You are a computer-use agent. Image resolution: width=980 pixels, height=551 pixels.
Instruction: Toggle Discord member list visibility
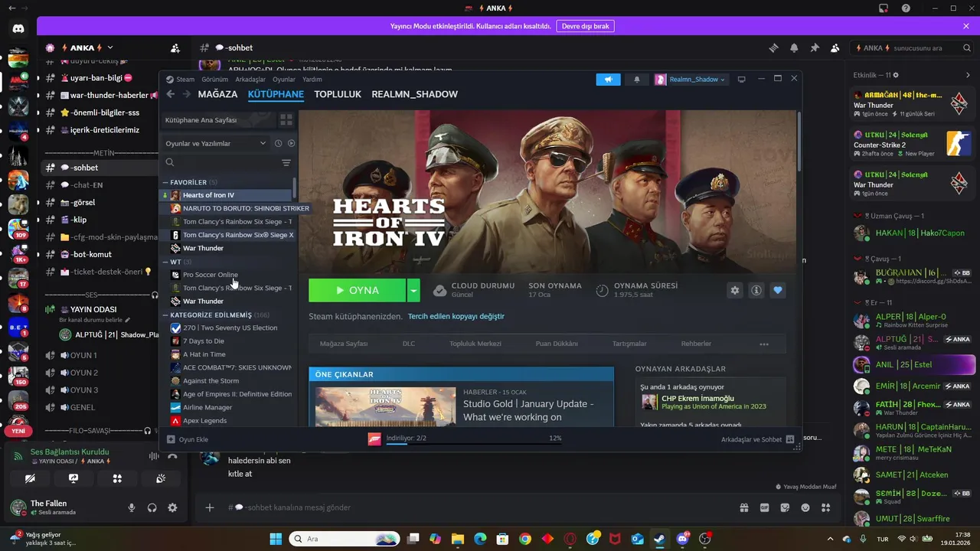click(x=835, y=47)
